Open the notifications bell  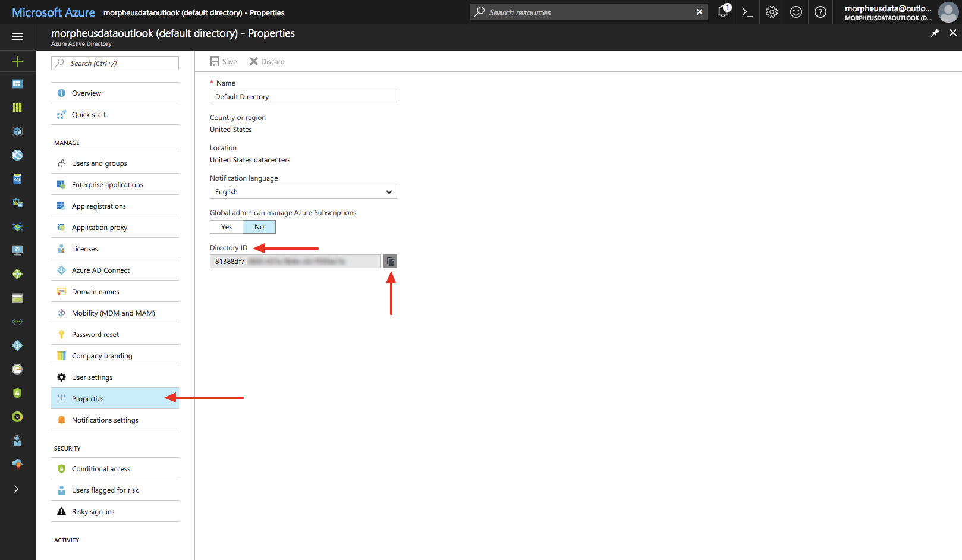723,11
